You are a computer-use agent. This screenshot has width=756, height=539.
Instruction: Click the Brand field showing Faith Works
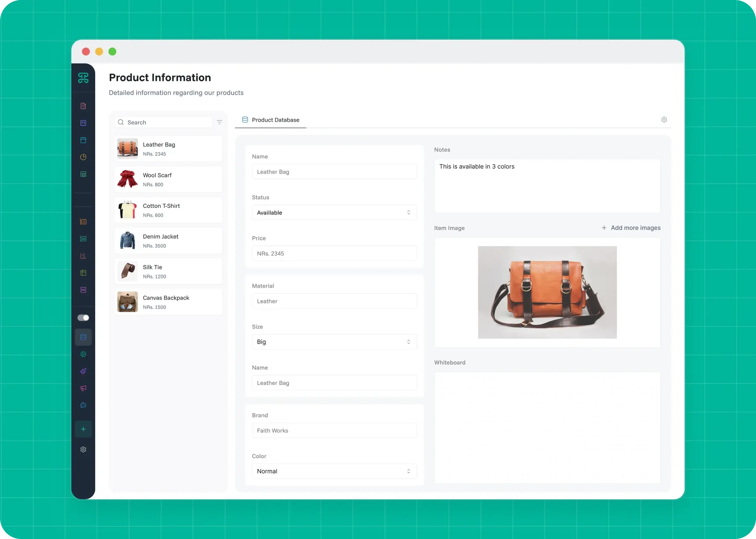click(334, 431)
